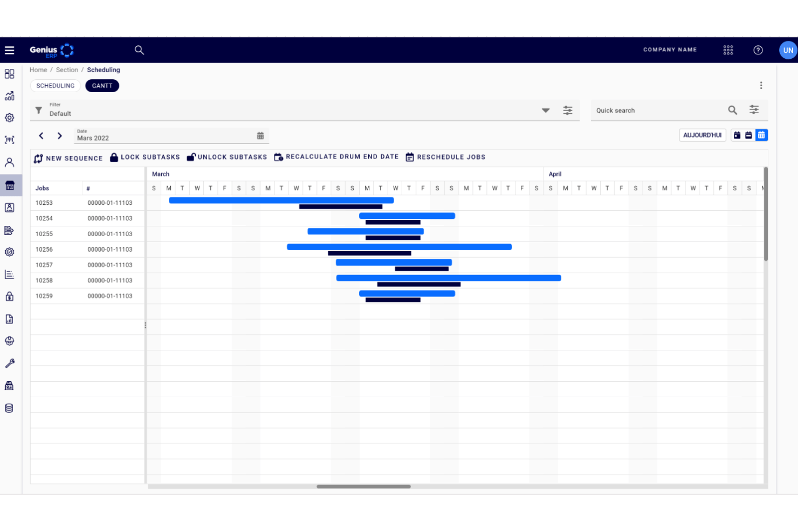Open the filter settings sliders icon
Image resolution: width=798 pixels, height=532 pixels.
(x=568, y=110)
